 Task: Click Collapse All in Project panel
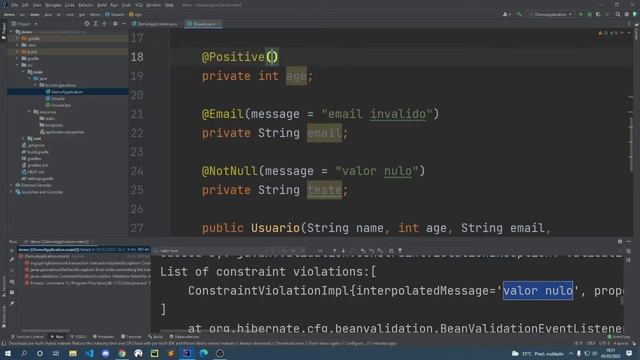point(104,24)
